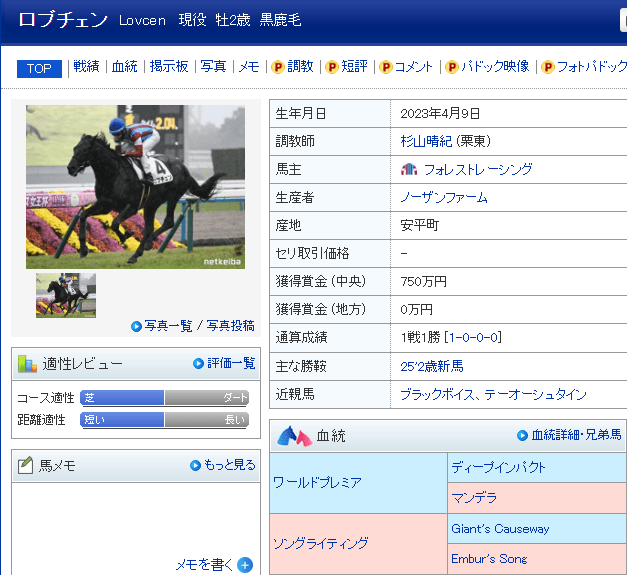Click the コース適性 芝/ダート bar
Viewport: 627px width, 575px height.
click(164, 397)
